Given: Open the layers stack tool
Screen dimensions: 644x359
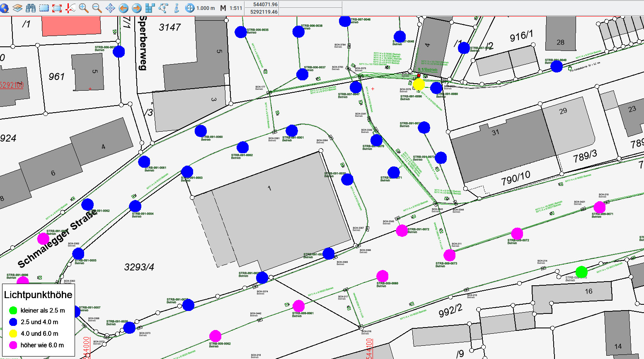Looking at the screenshot, I should point(17,8).
